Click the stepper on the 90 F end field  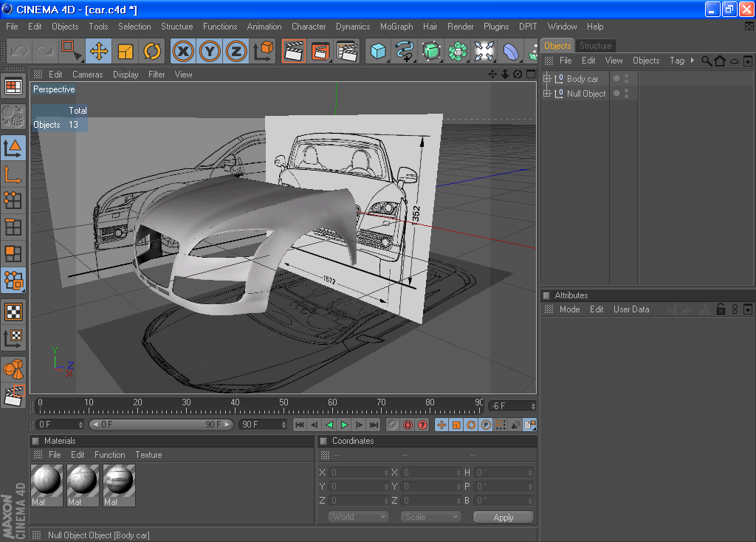click(x=283, y=425)
